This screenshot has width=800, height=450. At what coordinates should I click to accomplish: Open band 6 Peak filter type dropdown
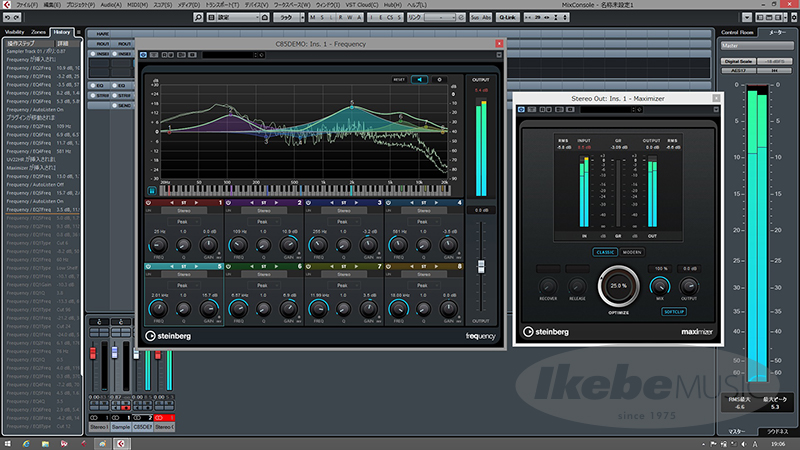pyautogui.click(x=262, y=287)
